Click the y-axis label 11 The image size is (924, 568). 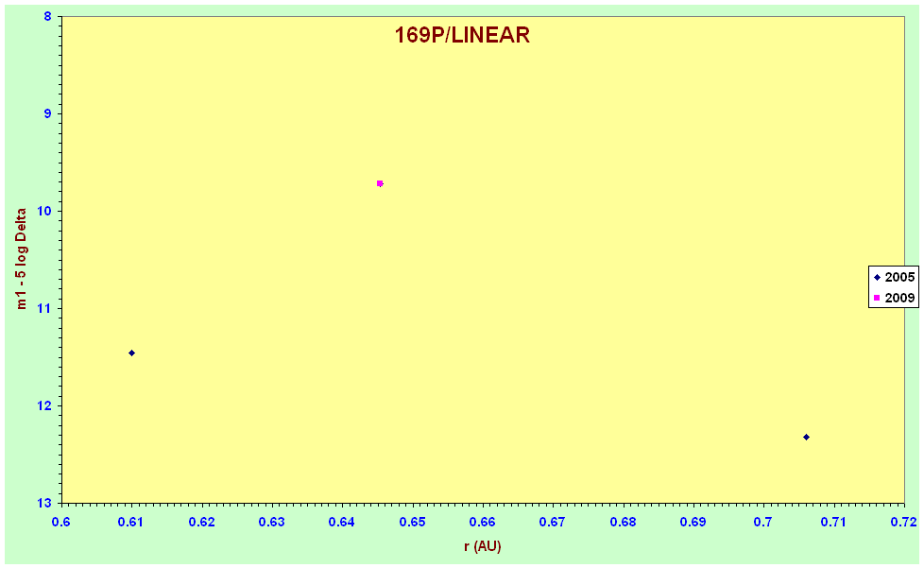[44, 308]
